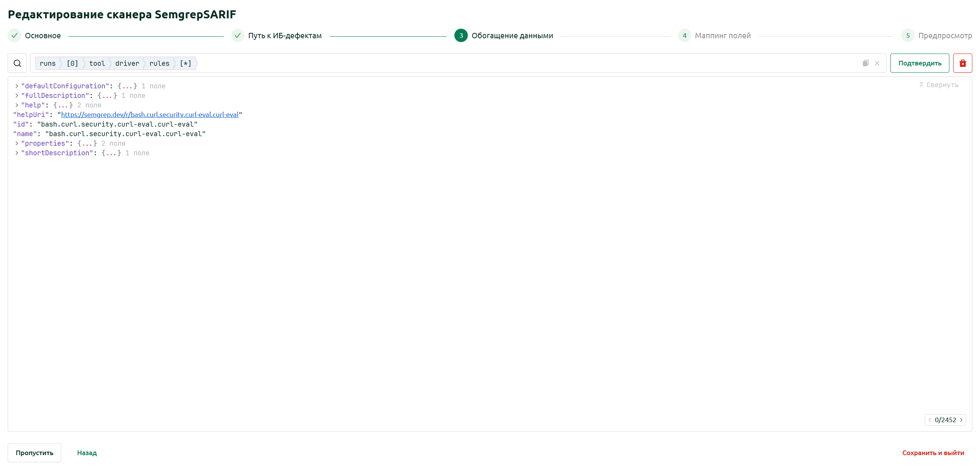This screenshot has height=470, width=980.
Task: Click empty area of JSON path input
Action: pyautogui.click(x=528, y=63)
